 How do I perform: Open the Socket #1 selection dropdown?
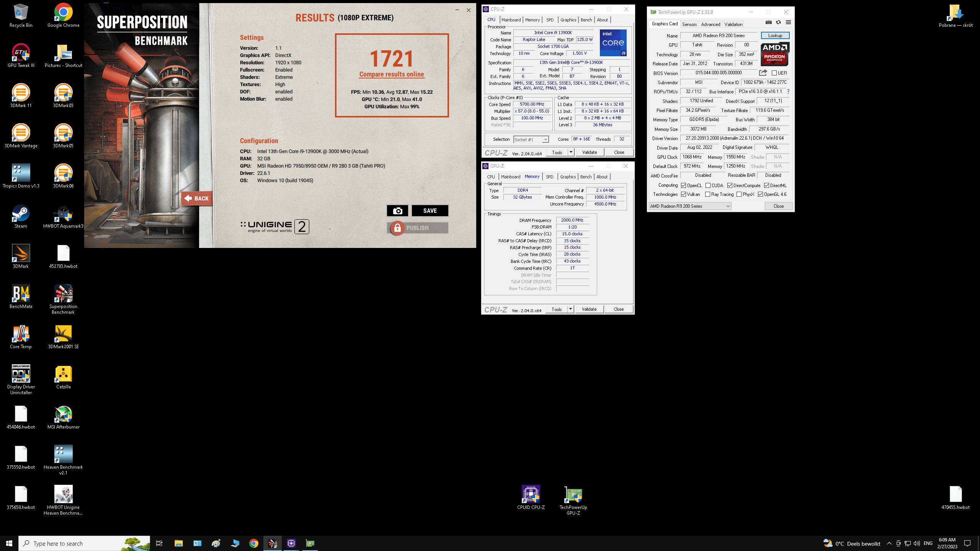531,139
